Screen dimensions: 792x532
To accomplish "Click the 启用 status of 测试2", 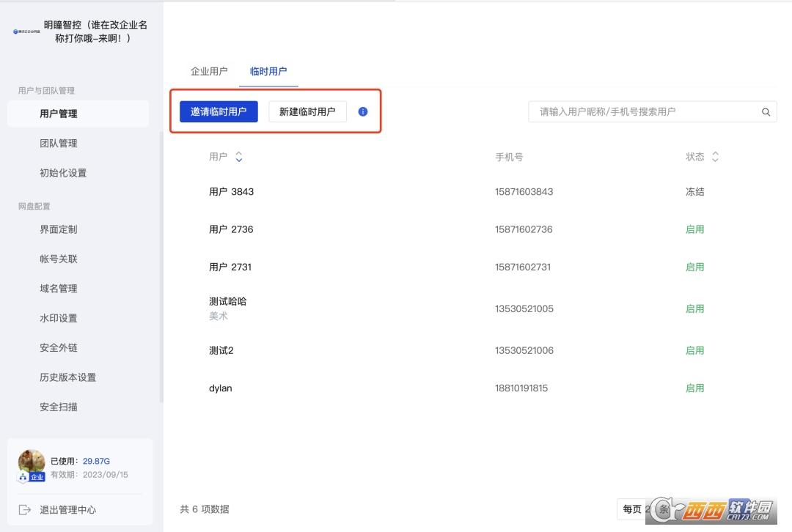I will point(695,350).
